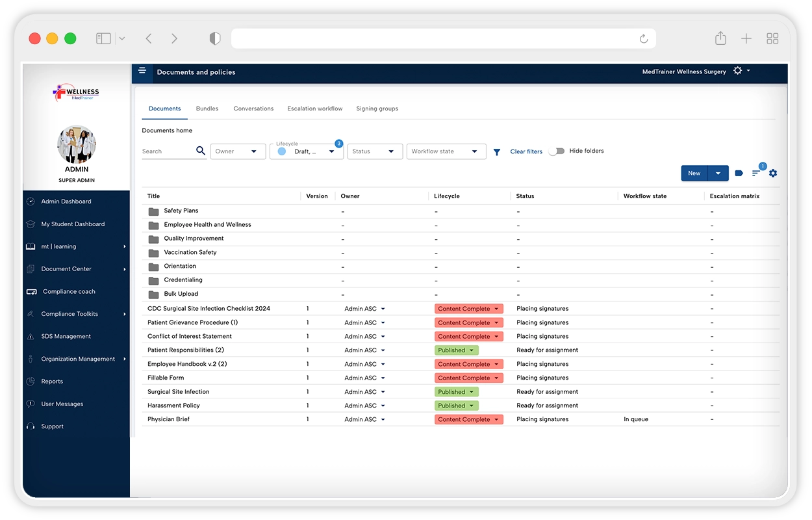Viewport: 812px width, 520px height.
Task: Click the New button
Action: [x=694, y=173]
